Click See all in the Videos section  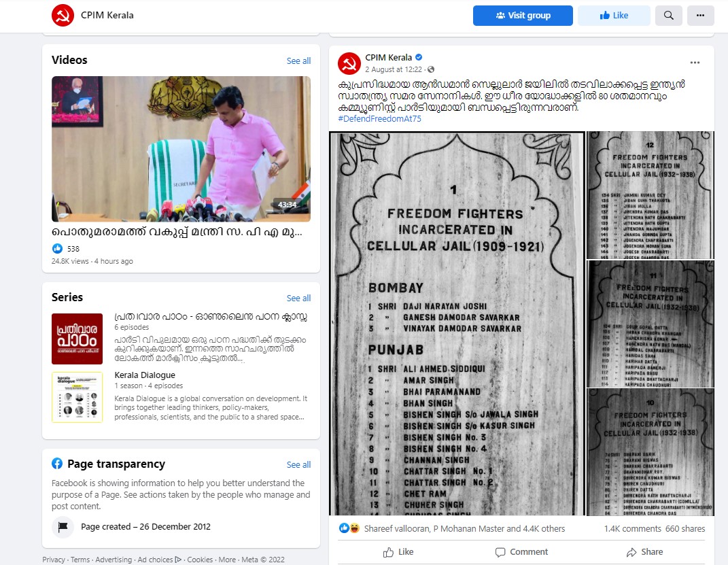(298, 61)
